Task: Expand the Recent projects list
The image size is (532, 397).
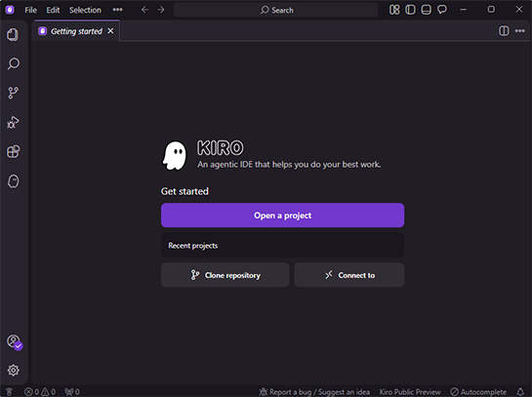Action: [283, 246]
